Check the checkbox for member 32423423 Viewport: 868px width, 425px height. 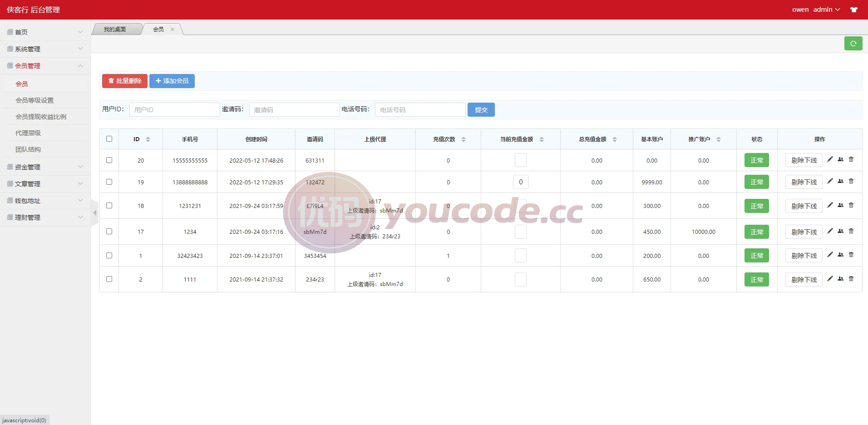click(x=109, y=256)
